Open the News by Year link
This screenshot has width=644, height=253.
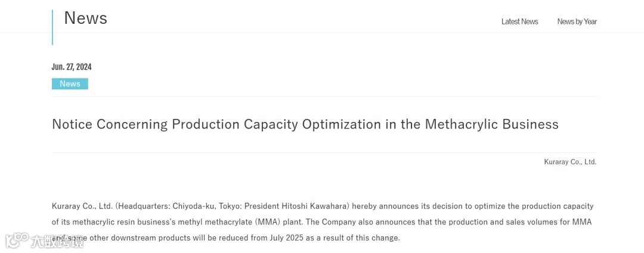(x=577, y=21)
